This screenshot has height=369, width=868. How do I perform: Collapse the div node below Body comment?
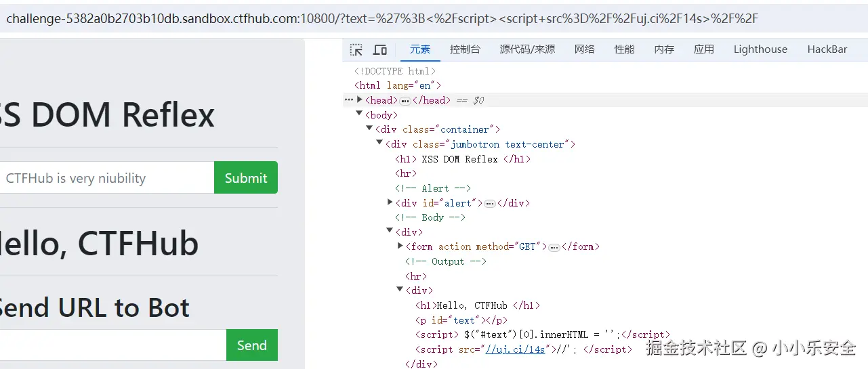click(x=390, y=231)
